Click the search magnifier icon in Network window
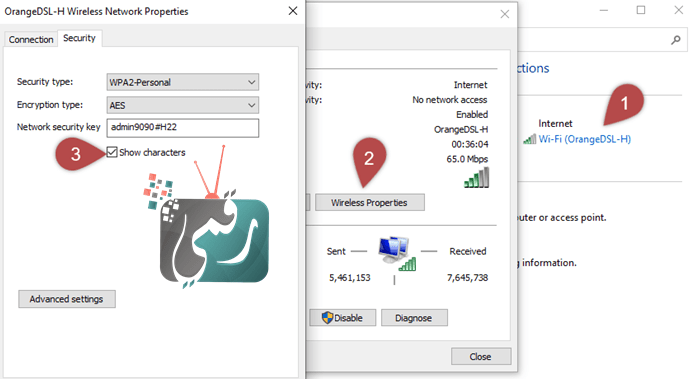 [x=676, y=40]
